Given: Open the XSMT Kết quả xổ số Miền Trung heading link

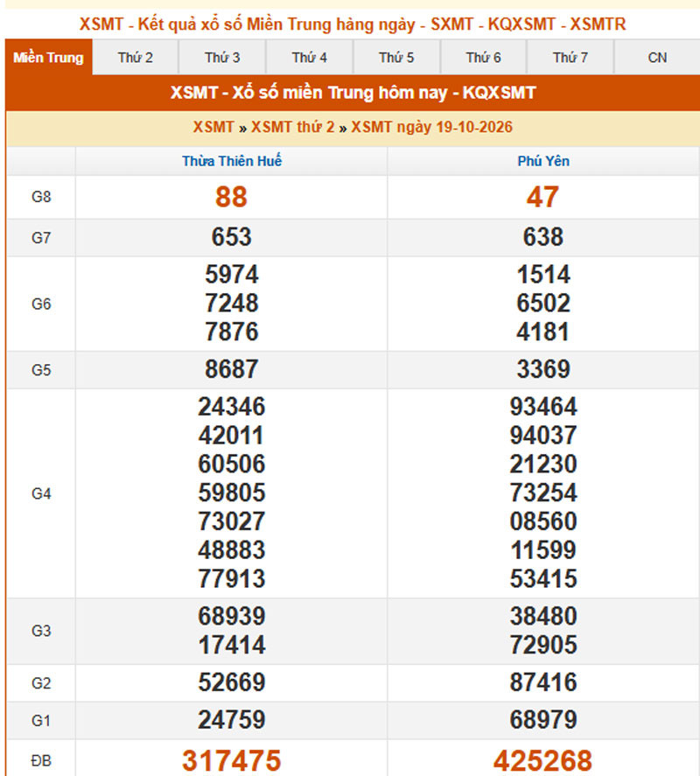Looking at the screenshot, I should pos(353,24).
